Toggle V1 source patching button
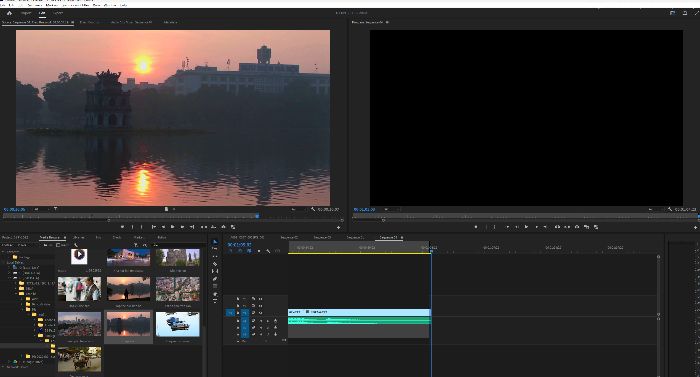The image size is (700, 377). point(230,313)
